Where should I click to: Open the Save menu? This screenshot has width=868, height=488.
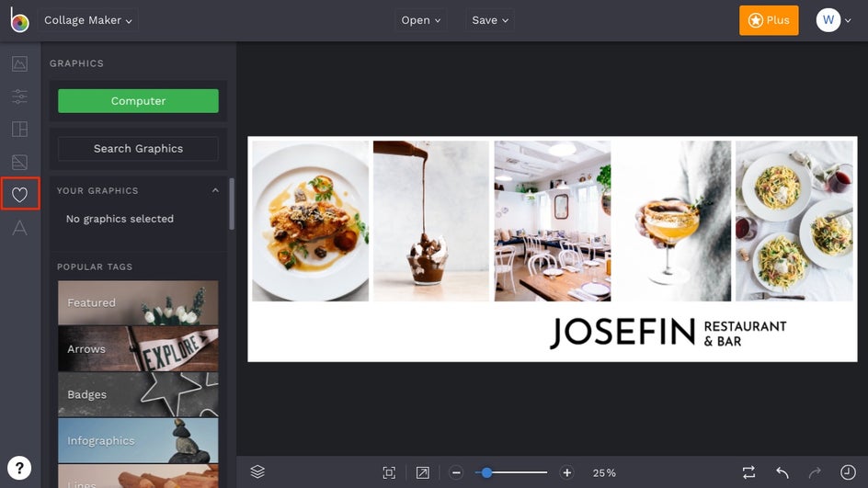click(490, 20)
